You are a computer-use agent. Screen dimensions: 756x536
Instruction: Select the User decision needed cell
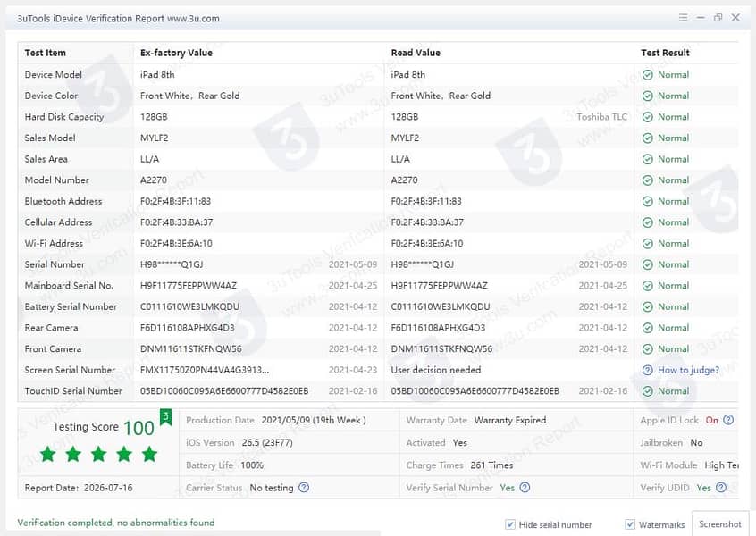tap(436, 370)
